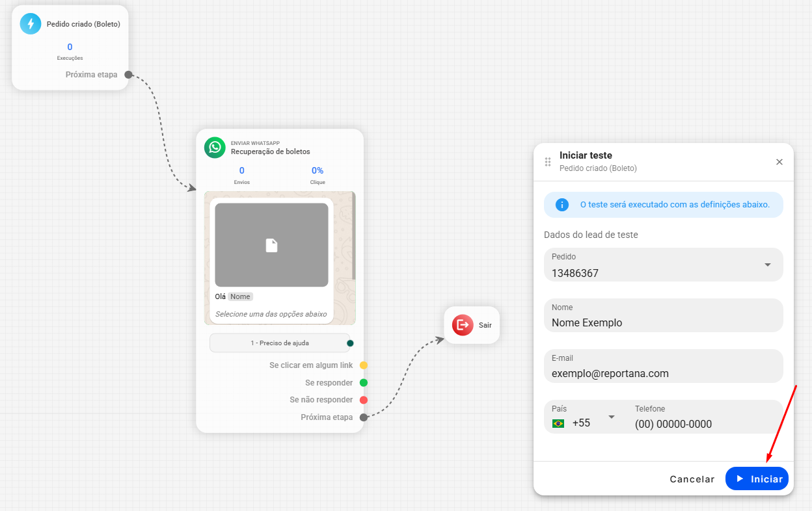
Task: Click 'Selecione uma das opções abaixo' text
Action: (x=271, y=314)
